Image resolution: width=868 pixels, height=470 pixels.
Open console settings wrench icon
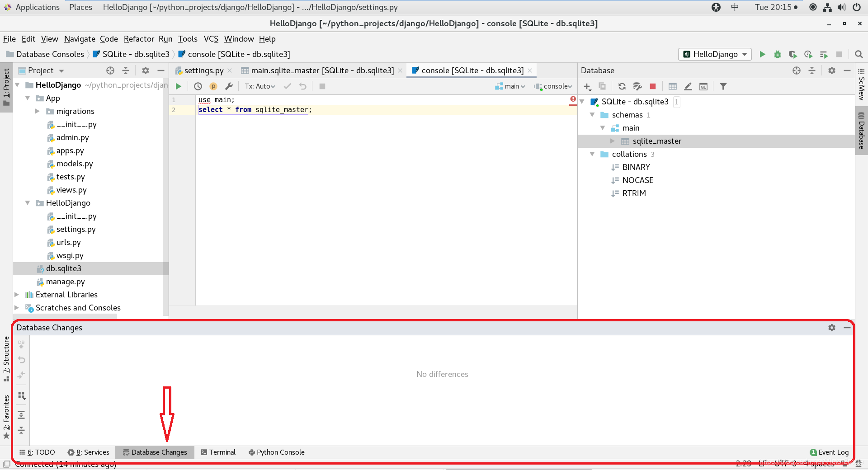(229, 86)
